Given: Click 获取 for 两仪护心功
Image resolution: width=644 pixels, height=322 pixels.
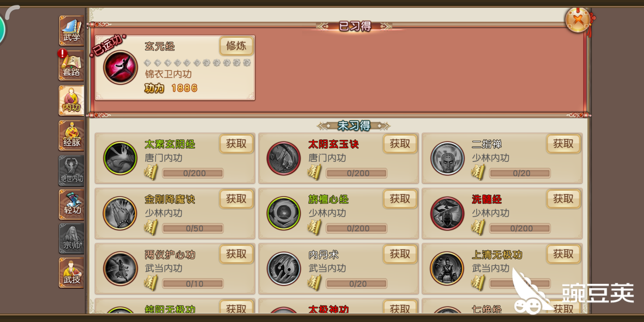Looking at the screenshot, I should [x=236, y=254].
